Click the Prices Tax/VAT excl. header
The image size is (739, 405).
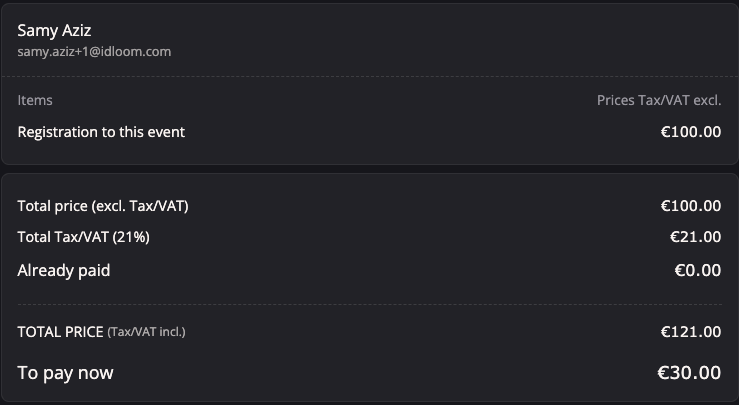[658, 100]
